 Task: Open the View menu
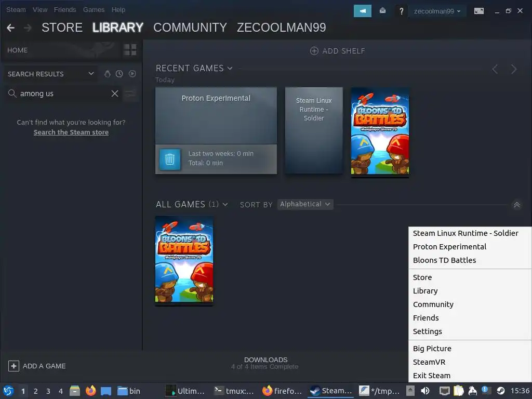[40, 9]
